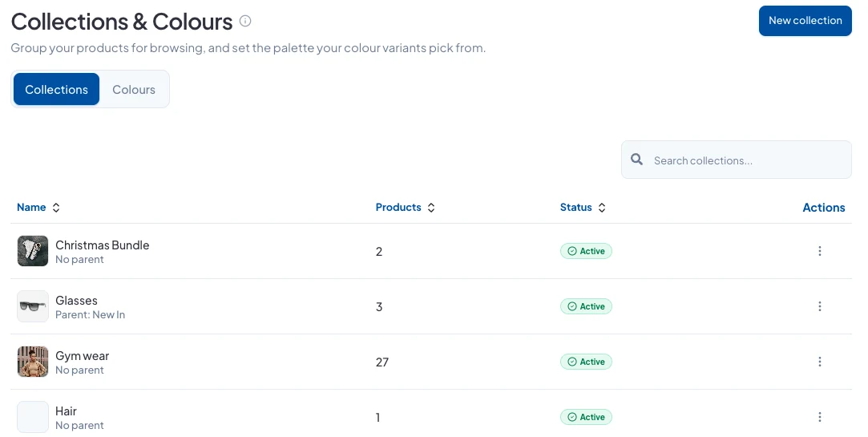The image size is (868, 437).
Task: Click Active status badge for Hair
Action: (x=586, y=417)
